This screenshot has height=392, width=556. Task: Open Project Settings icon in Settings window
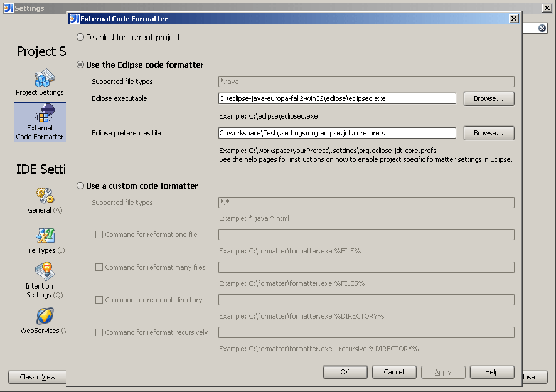click(45, 78)
